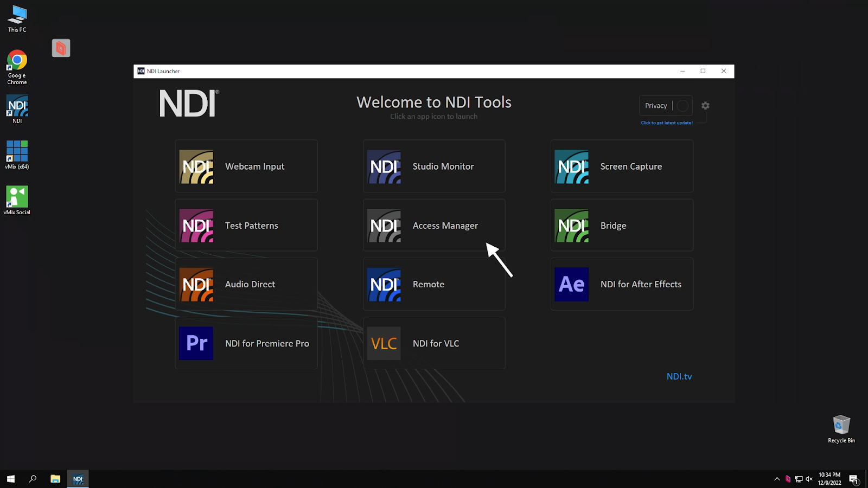This screenshot has width=868, height=488.
Task: Maximize the NDI Launcher window
Action: click(703, 71)
